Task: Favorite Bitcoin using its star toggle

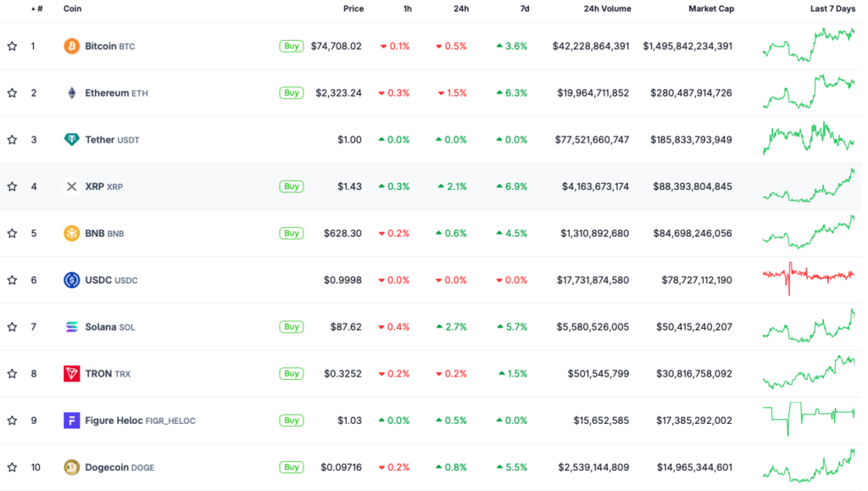Action: pyautogui.click(x=12, y=46)
